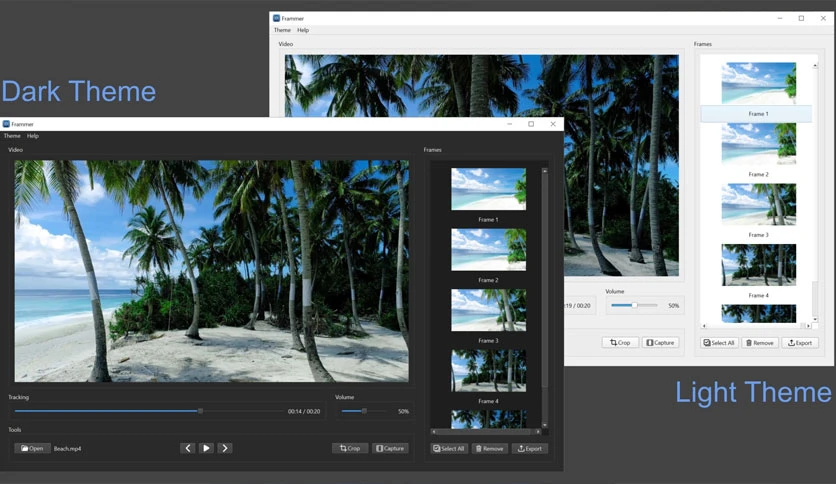Click the Frammer app icon in the dark title bar

coord(6,124)
